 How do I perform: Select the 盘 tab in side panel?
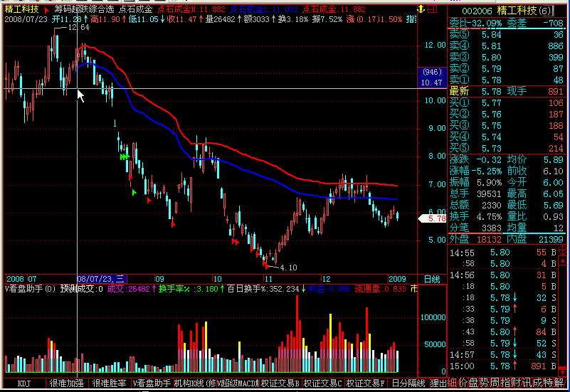point(473,383)
